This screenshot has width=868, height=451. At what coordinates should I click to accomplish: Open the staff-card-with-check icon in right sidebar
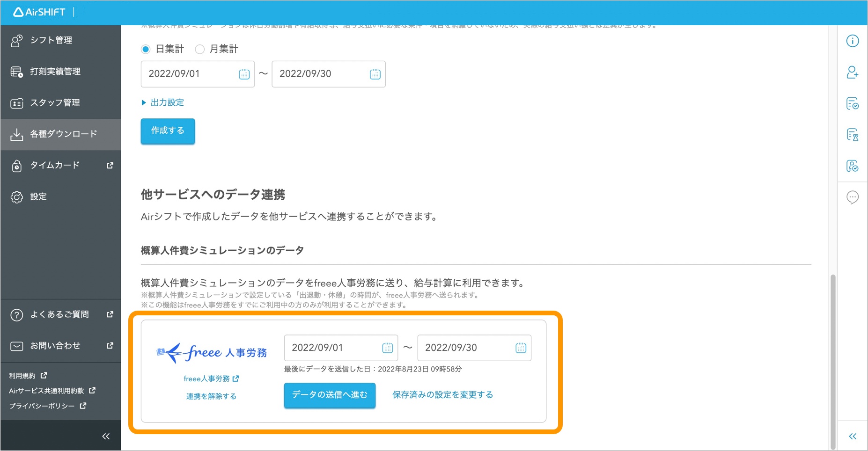coord(853,166)
